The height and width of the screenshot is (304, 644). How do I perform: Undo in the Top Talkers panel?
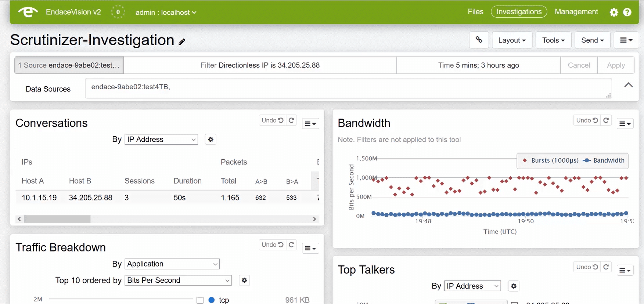pyautogui.click(x=587, y=267)
